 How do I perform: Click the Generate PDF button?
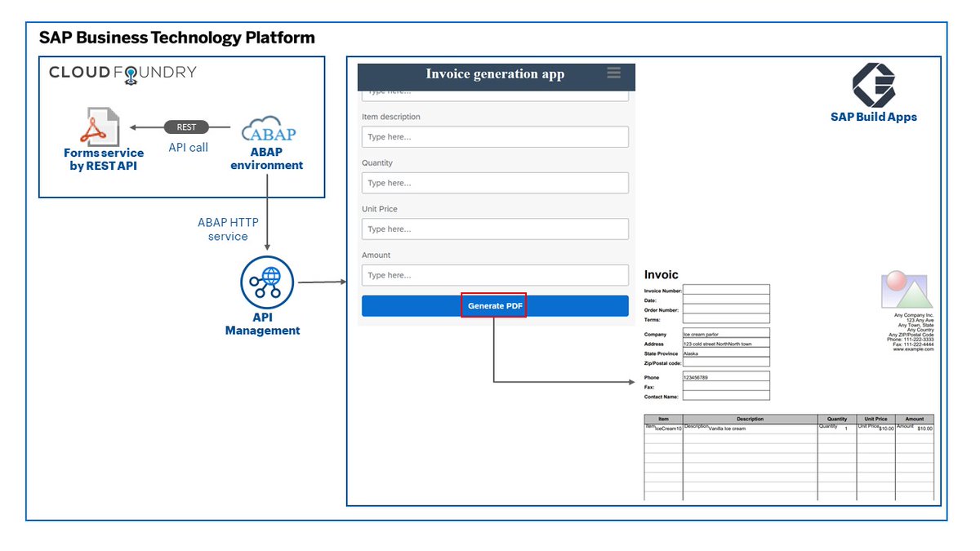[495, 306]
